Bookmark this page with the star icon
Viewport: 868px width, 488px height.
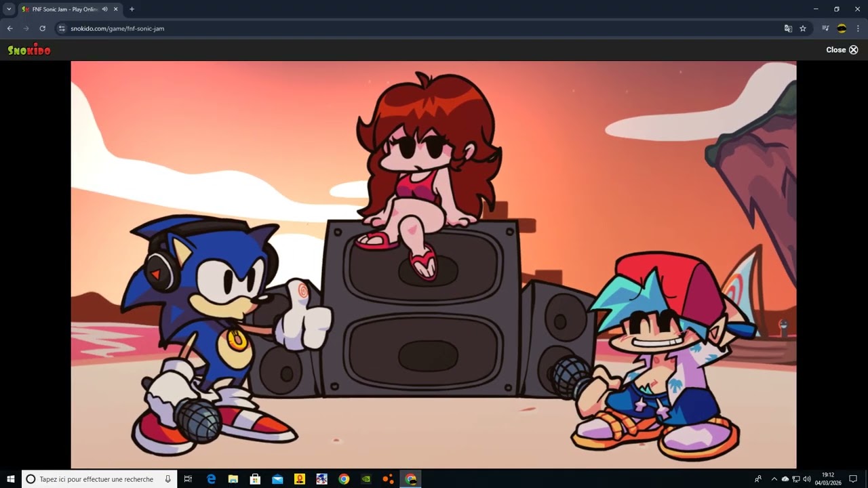point(803,28)
